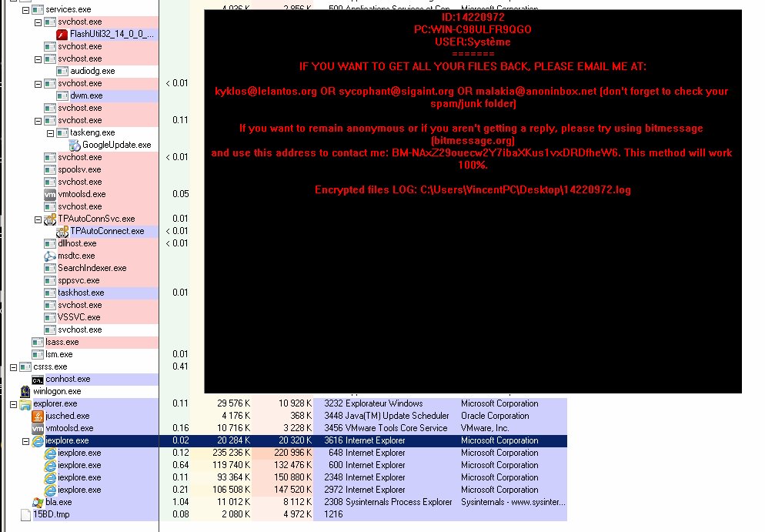Image resolution: width=765 pixels, height=532 pixels.
Task: Click the spoolsv.exe icon
Action: pyautogui.click(x=50, y=170)
